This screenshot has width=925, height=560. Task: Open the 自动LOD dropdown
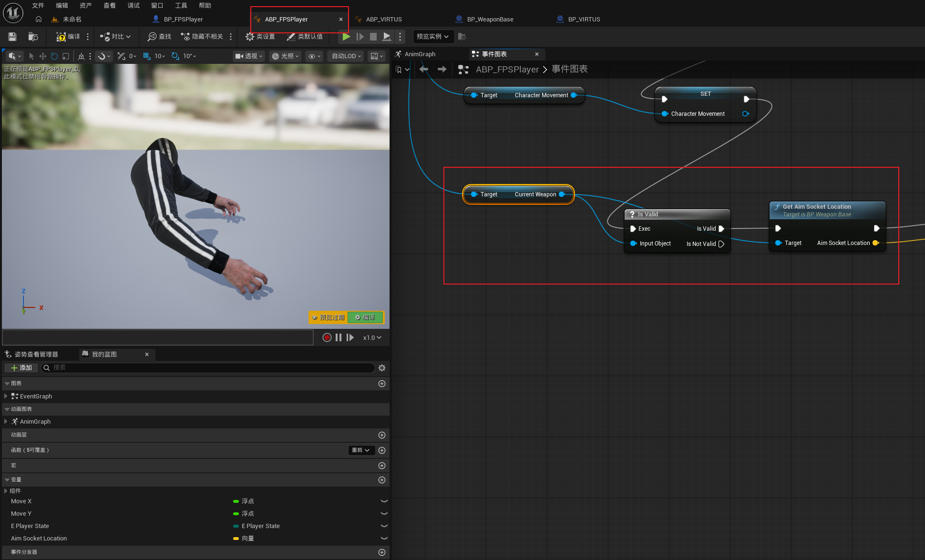(347, 56)
